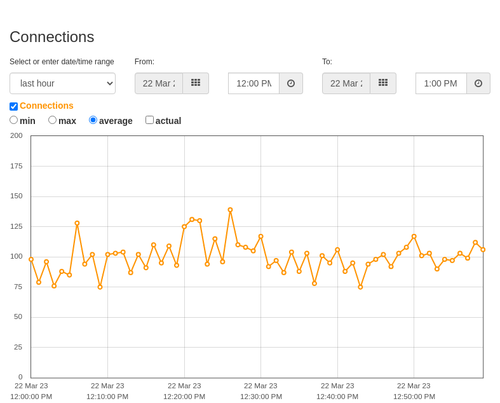The image size is (500, 403).
Task: Click the last data point on the chart
Action: 483,250
